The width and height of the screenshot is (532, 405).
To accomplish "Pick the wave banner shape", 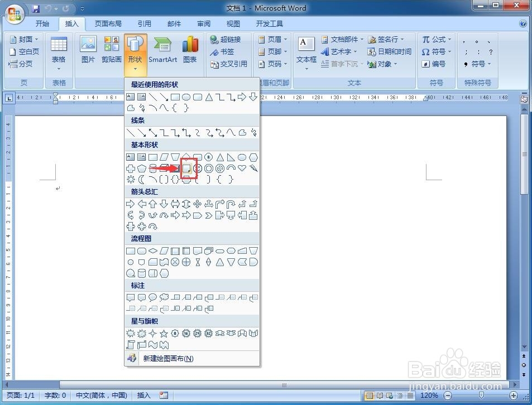I will pyautogui.click(x=153, y=345).
